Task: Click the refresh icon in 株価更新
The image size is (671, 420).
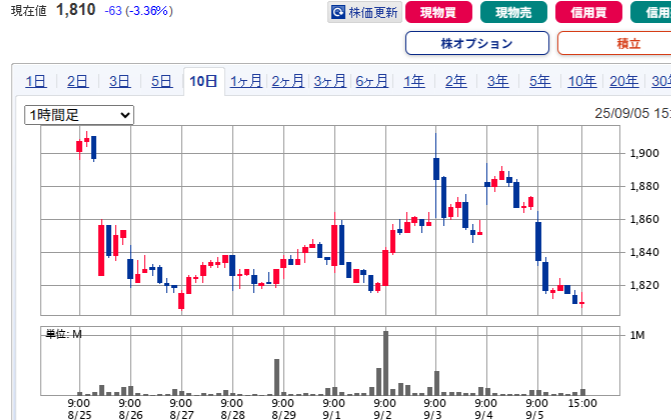Action: point(338,12)
